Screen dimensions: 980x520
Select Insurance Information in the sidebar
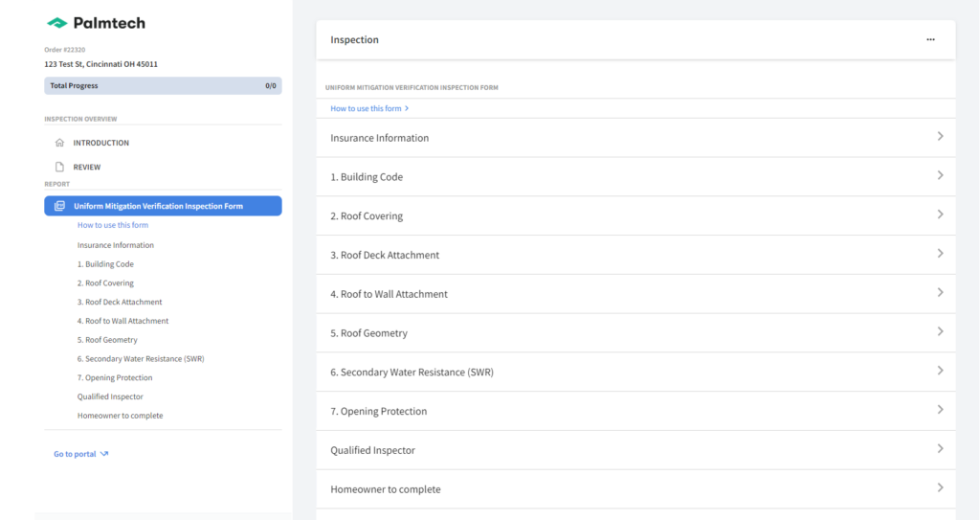coord(116,245)
